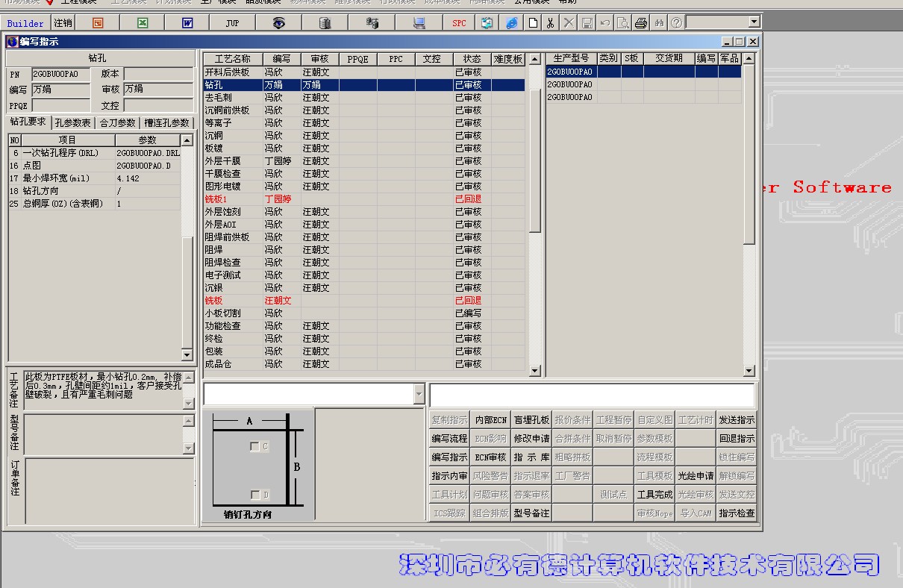Image resolution: width=903 pixels, height=588 pixels.
Task: Click the 发送指示 button
Action: [737, 420]
